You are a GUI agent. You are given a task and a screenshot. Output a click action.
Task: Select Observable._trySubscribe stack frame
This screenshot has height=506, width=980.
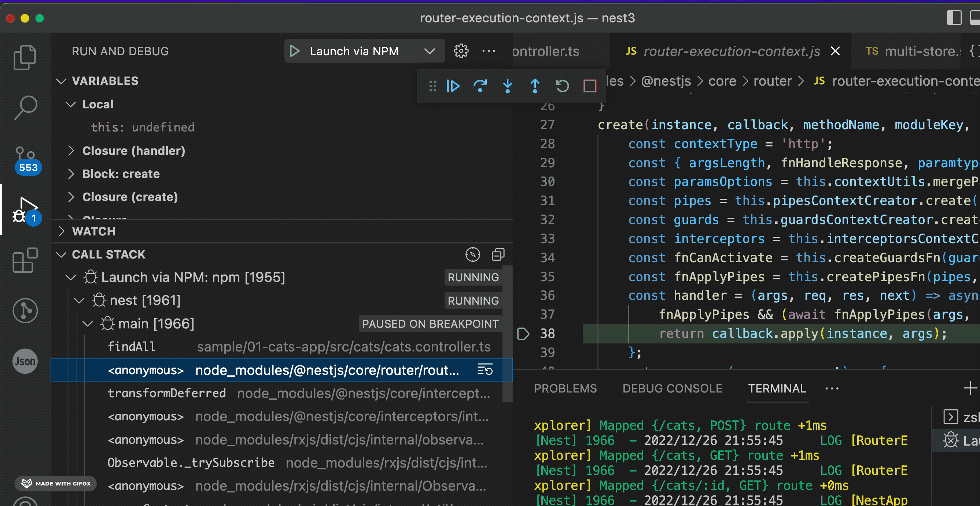tap(281, 463)
